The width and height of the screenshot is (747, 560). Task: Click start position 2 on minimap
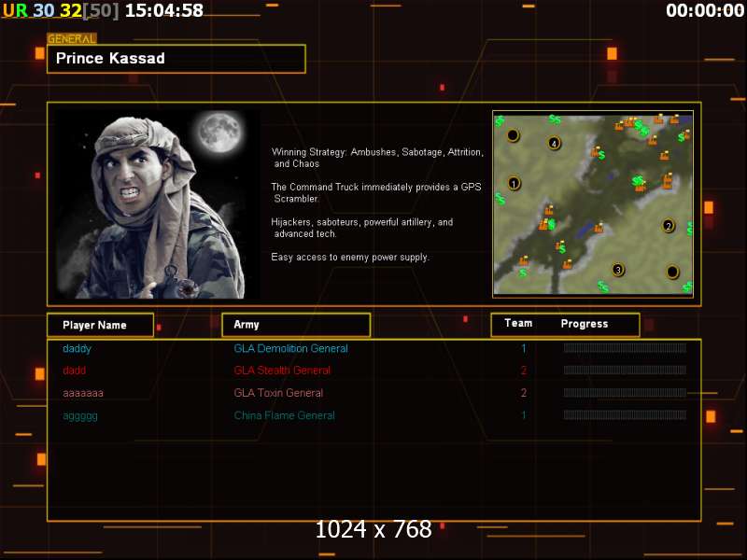(x=669, y=226)
